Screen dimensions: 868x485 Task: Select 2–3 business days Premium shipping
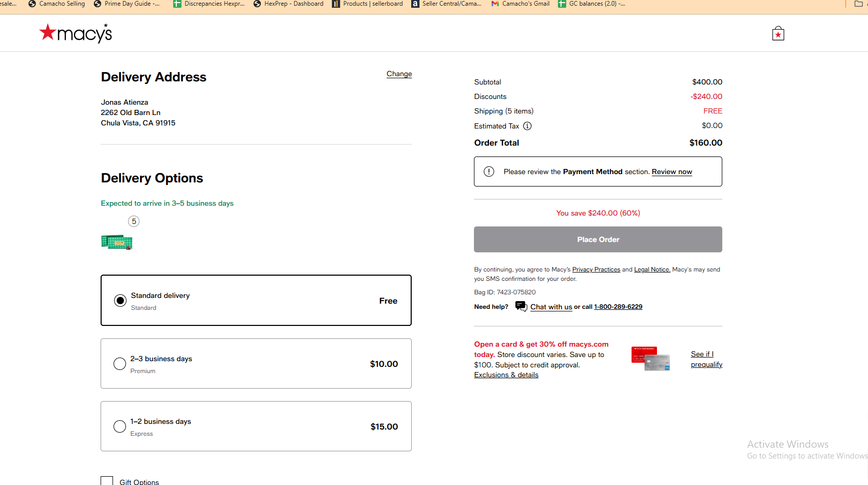120,364
